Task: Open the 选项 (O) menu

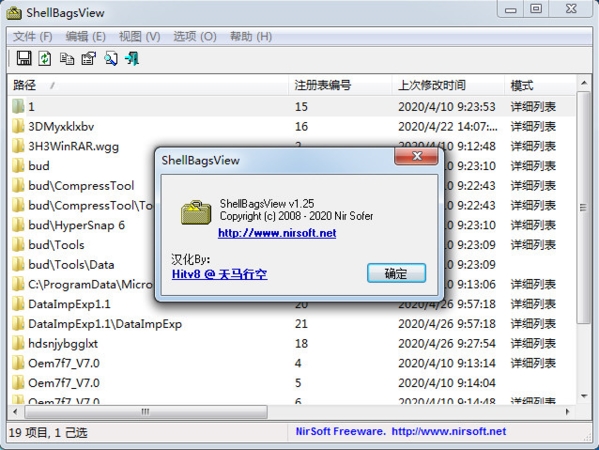Action: coord(195,36)
